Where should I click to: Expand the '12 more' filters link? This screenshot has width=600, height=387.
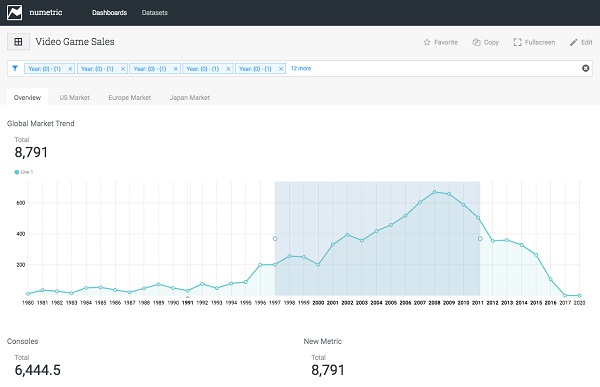(x=301, y=69)
